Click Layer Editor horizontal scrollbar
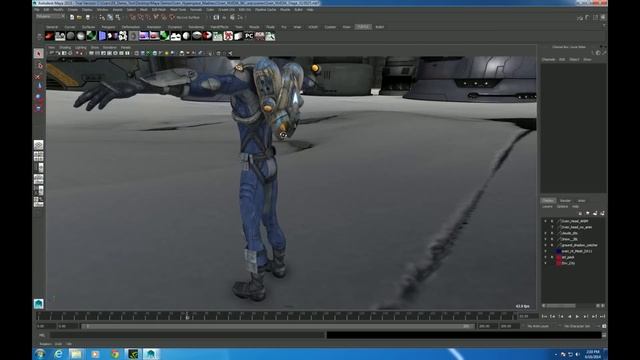Screen dimensions: 640x360 [560, 305]
